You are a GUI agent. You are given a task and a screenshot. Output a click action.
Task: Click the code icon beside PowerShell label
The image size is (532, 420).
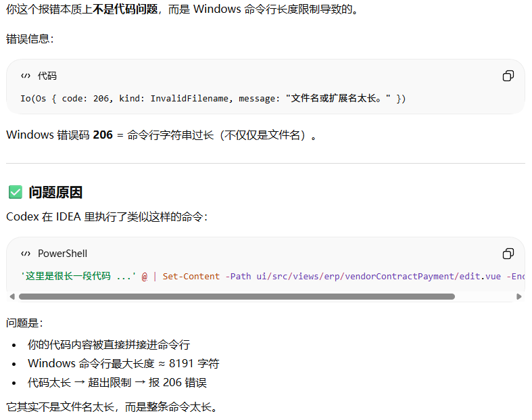click(26, 254)
